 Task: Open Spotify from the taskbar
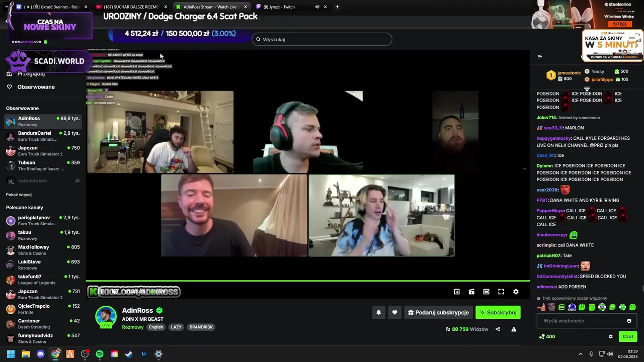[100, 354]
